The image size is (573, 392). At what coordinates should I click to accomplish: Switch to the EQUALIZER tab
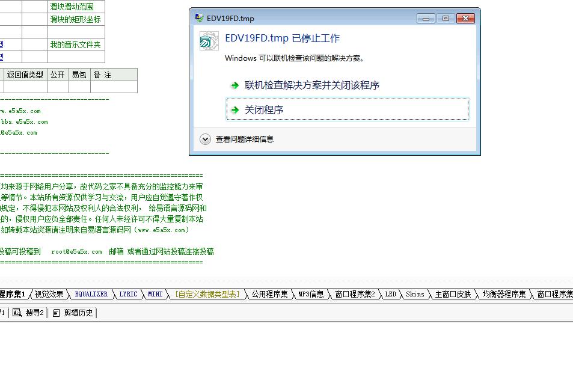91,294
